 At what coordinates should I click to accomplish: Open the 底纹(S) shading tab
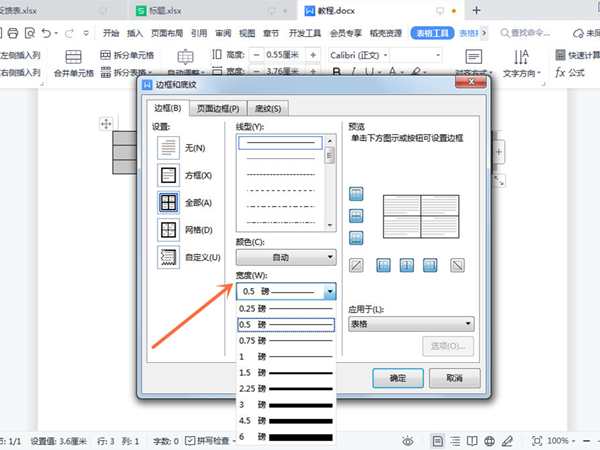pyautogui.click(x=266, y=108)
